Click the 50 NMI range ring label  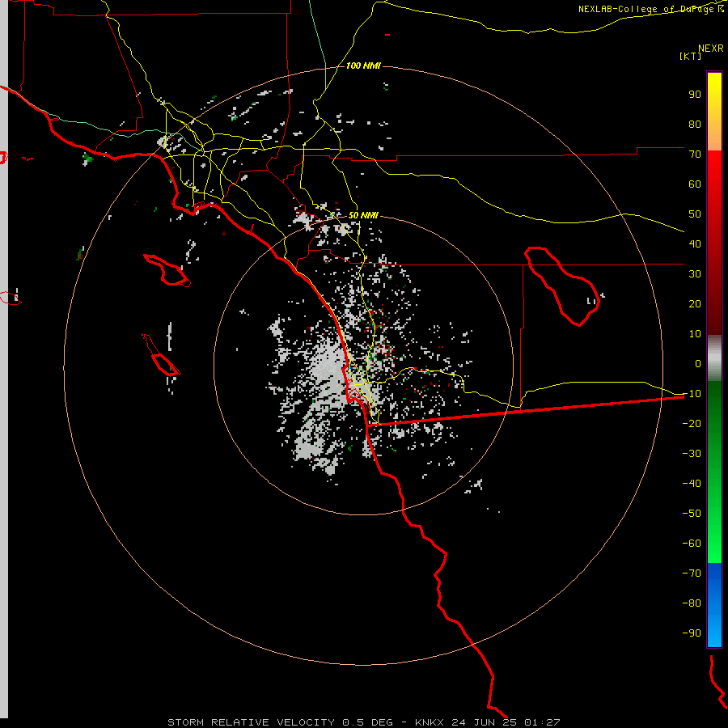tap(363, 215)
